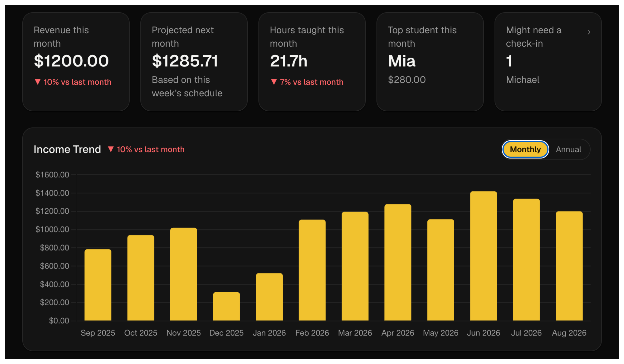624x364 pixels.
Task: Click 10% vs last month beside Income Trend
Action: click(x=146, y=149)
